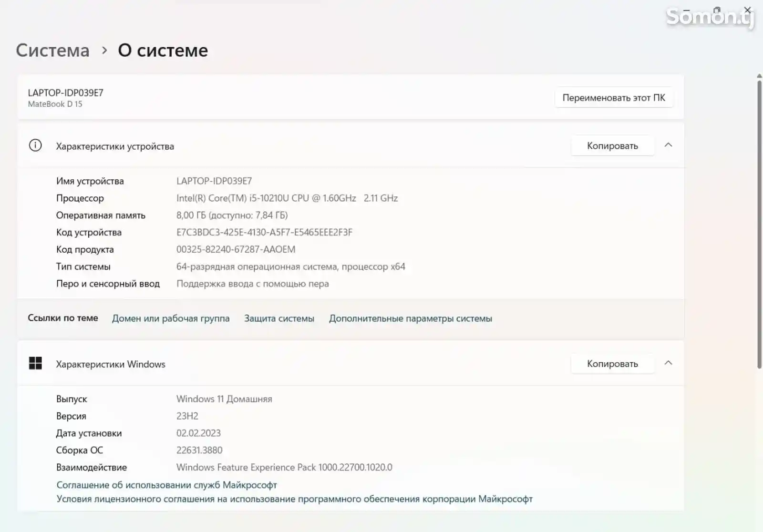Select the header device name LAPTOP-IDP039E7
This screenshot has width=763, height=532.
(65, 93)
